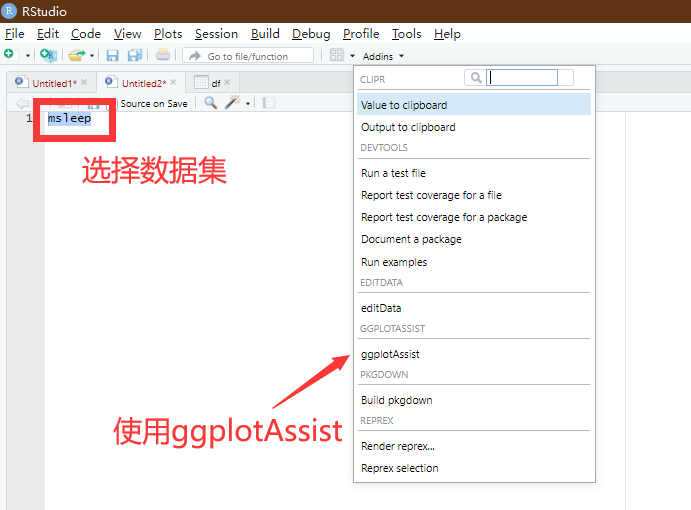Click the Source on Save label
691x510 pixels.
coord(154,104)
